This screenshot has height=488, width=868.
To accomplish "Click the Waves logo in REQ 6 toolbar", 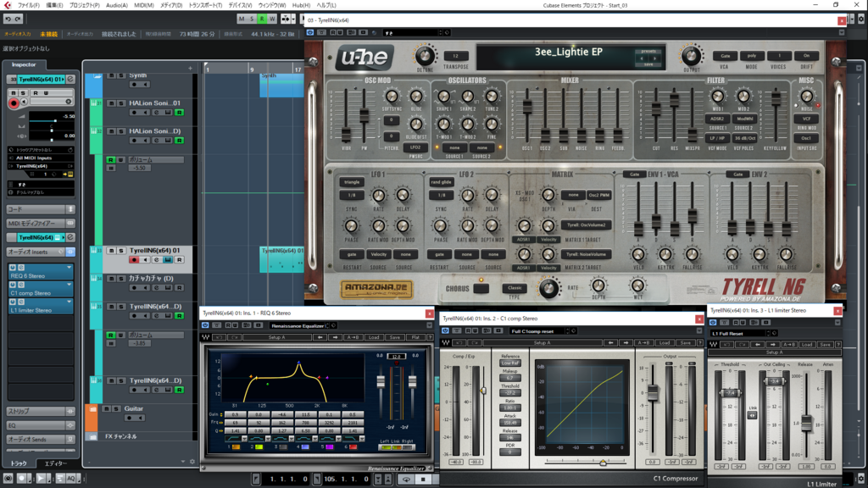I will [x=206, y=337].
